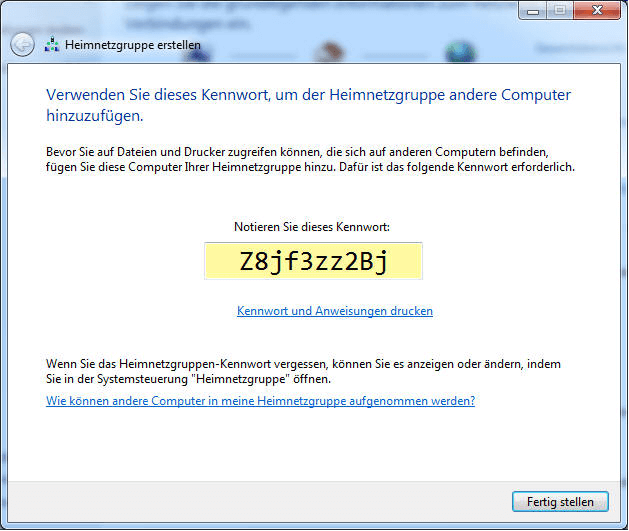
Task: Click the password box Z8jf3zz2Bj
Action: [x=313, y=261]
